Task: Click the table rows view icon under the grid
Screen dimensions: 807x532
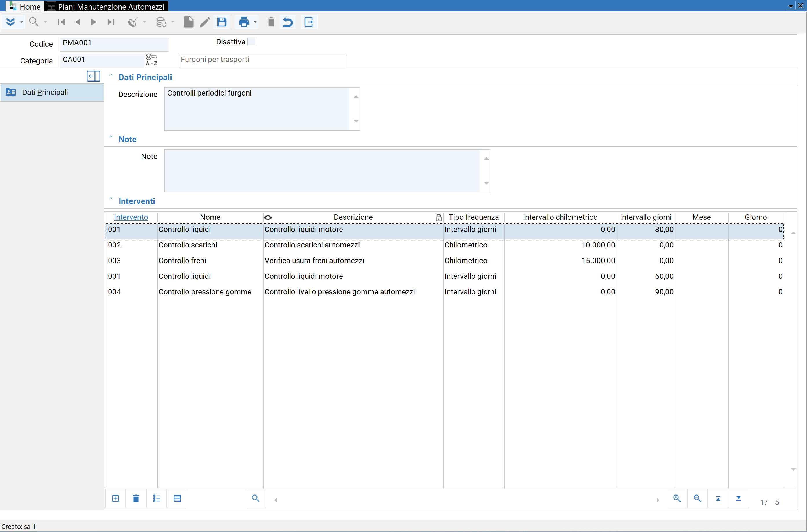Action: (x=177, y=498)
